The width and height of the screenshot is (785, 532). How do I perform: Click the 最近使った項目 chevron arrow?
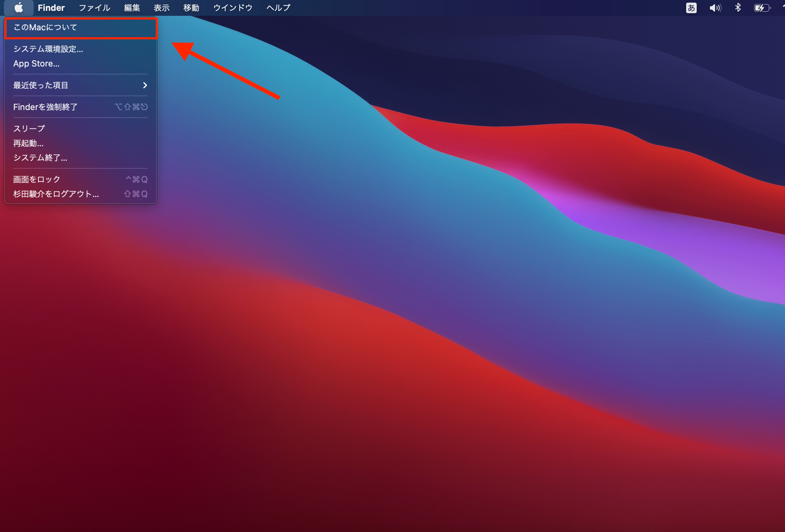[145, 85]
